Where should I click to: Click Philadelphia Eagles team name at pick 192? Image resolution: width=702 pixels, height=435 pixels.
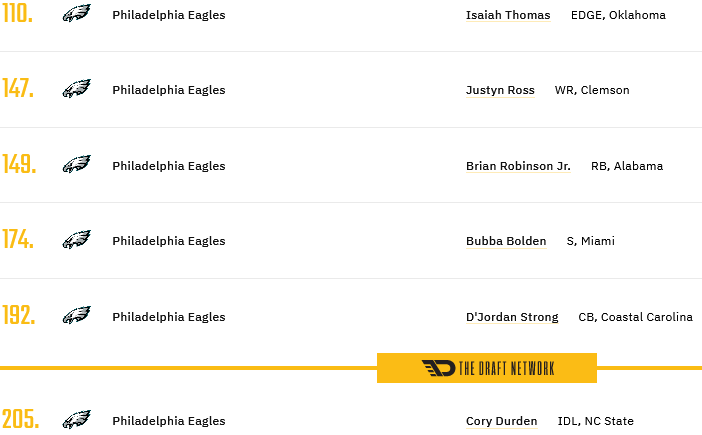pos(168,317)
